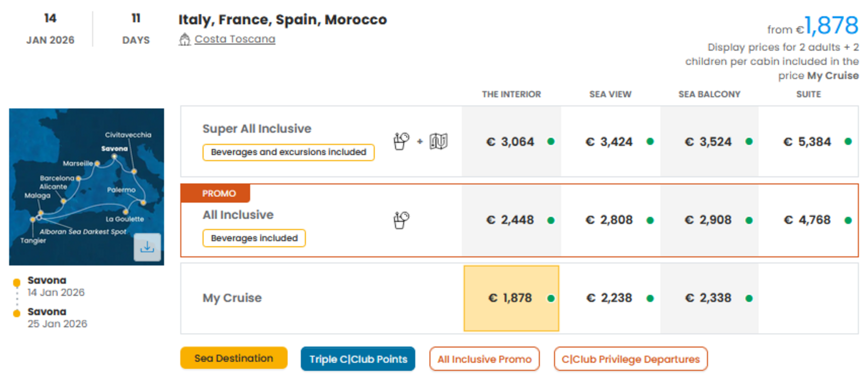Image resolution: width=868 pixels, height=381 pixels.
Task: Select My Cruise sea balcony € 2,338
Action: pyautogui.click(x=708, y=298)
